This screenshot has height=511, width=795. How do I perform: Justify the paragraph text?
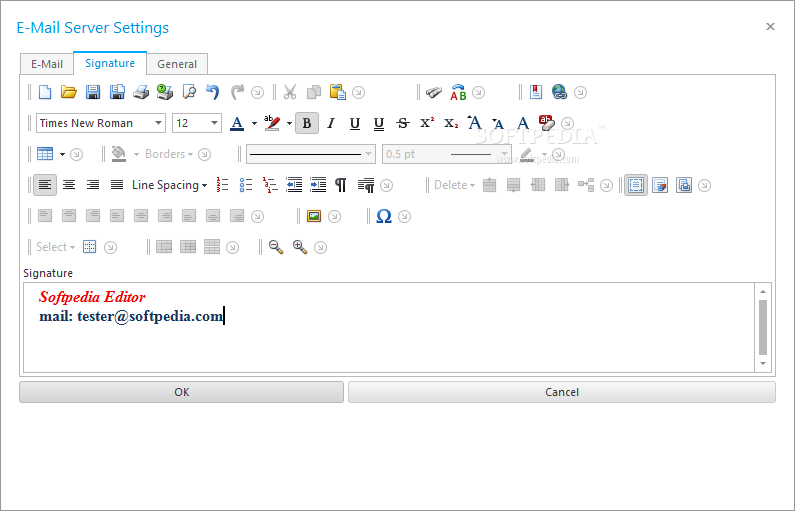[x=117, y=185]
